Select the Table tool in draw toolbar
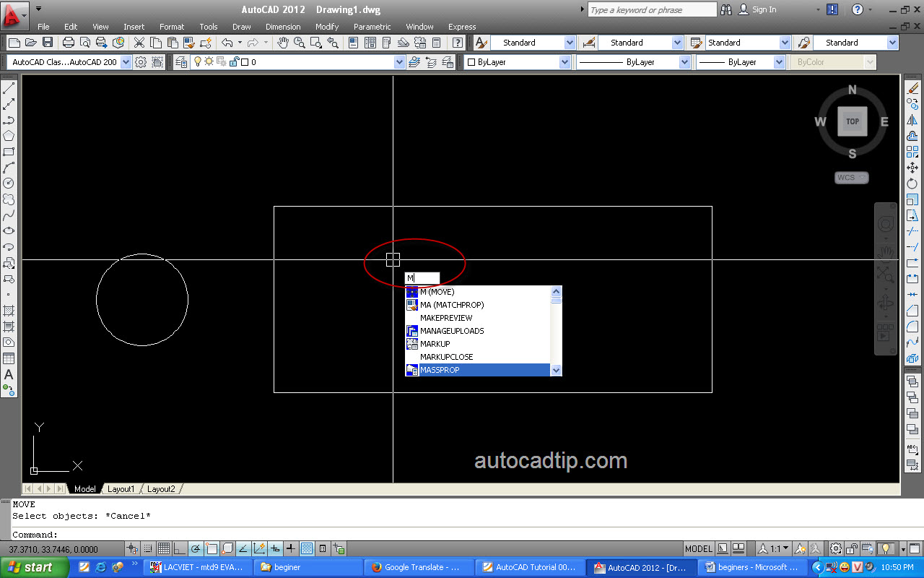 (9, 358)
